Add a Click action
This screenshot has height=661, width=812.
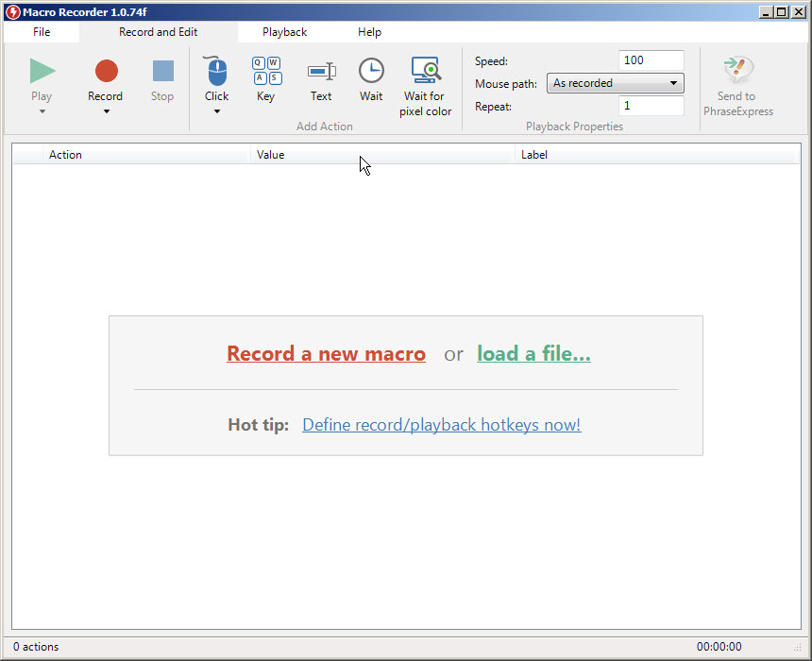pos(216,71)
